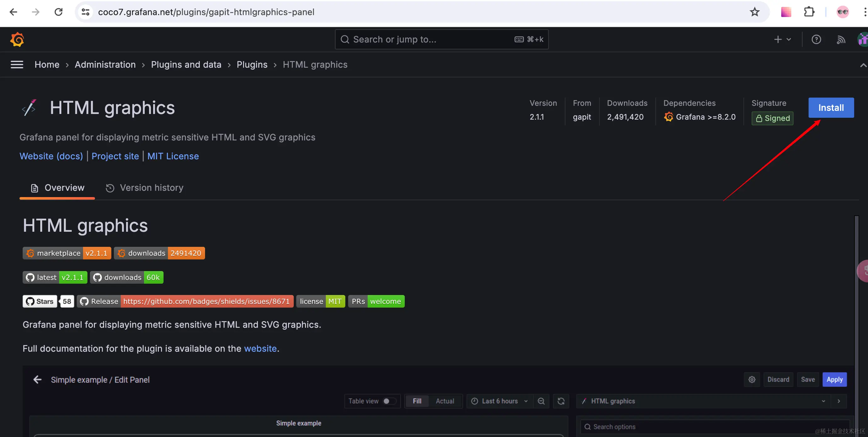
Task: Click the Release shields issues badge
Action: coord(185,301)
